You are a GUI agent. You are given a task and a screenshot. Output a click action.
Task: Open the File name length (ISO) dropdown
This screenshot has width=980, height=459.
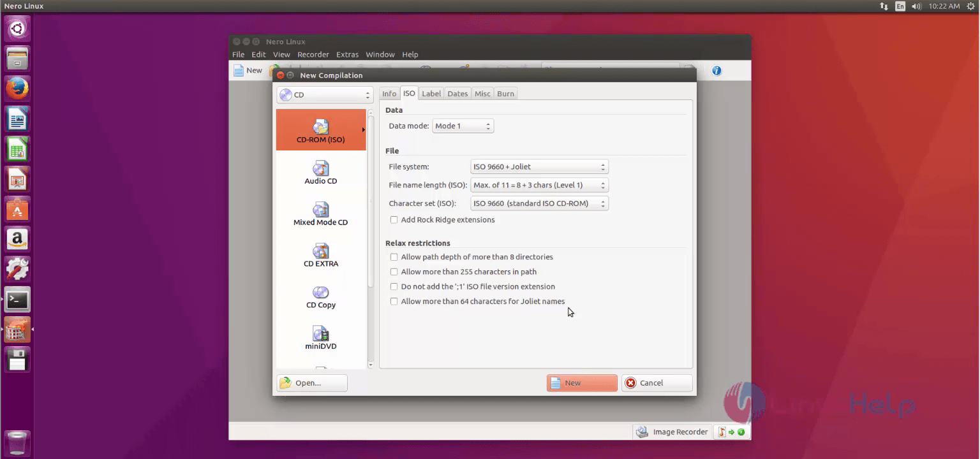[x=540, y=186]
